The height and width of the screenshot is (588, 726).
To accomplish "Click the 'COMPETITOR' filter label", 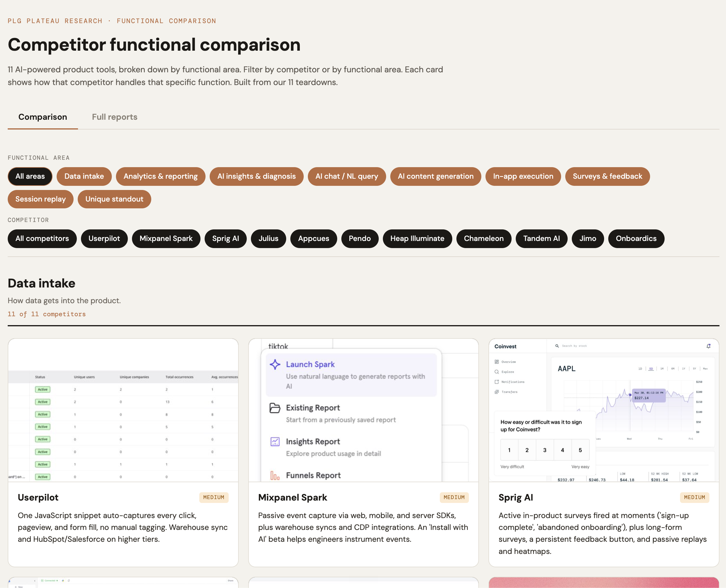I will click(x=28, y=220).
